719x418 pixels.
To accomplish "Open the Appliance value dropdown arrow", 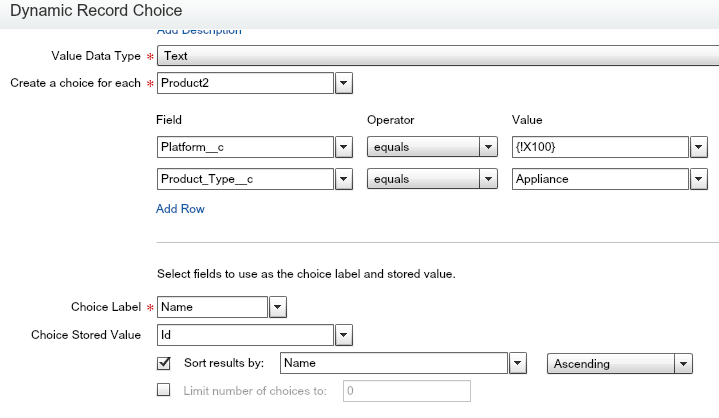I will click(x=699, y=180).
